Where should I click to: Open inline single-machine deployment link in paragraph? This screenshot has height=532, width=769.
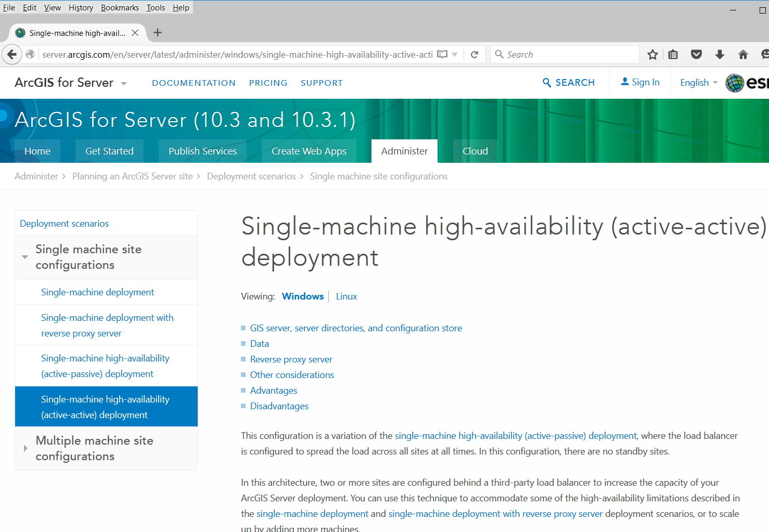click(312, 514)
